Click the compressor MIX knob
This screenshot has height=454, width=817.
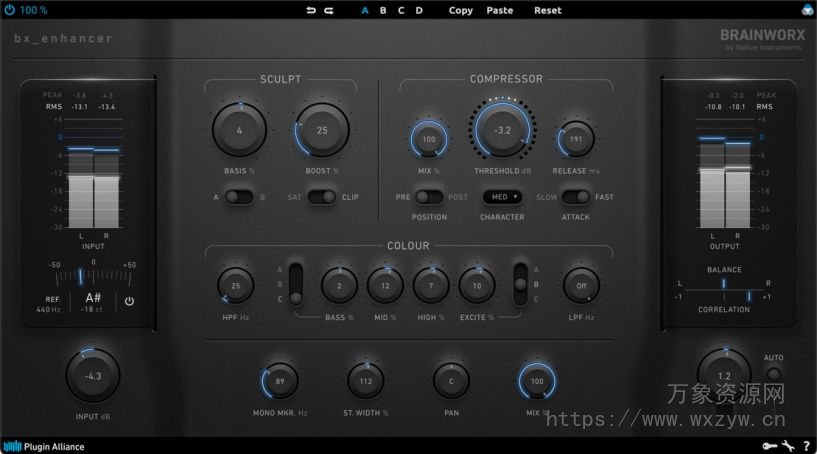point(428,139)
